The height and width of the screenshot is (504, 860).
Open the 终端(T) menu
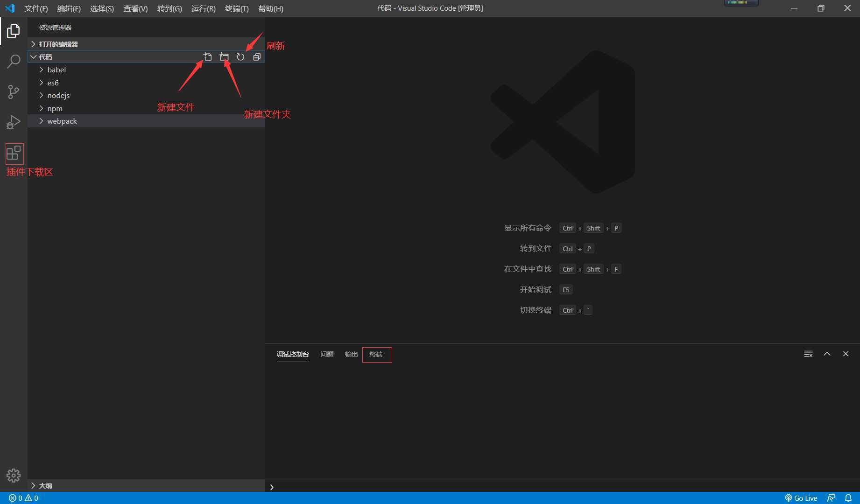click(x=237, y=8)
